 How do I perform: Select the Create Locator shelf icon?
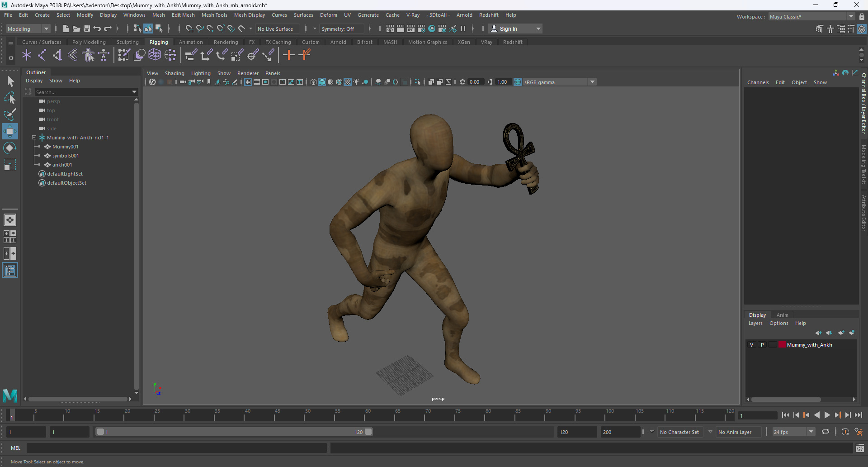(x=27, y=55)
